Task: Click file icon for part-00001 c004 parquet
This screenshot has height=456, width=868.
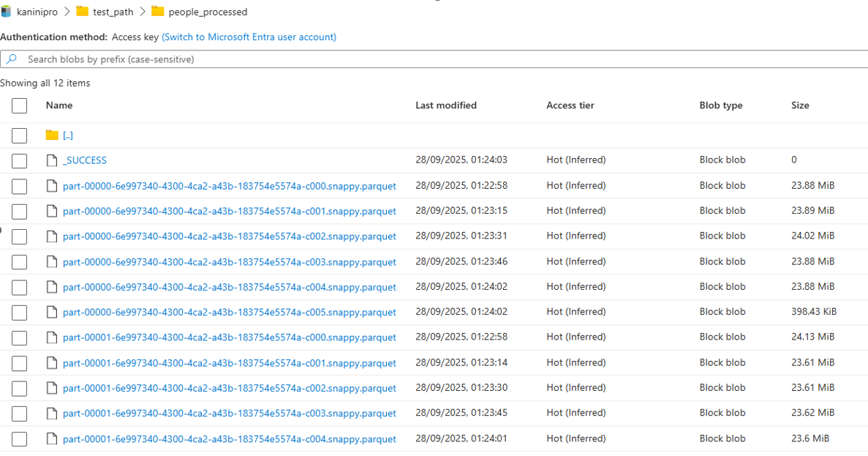Action: coord(51,439)
